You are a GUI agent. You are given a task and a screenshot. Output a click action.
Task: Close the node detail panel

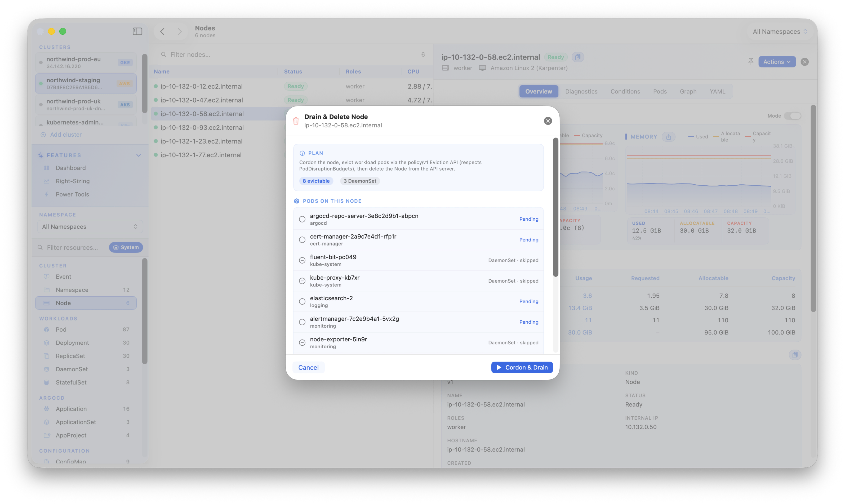click(x=804, y=62)
